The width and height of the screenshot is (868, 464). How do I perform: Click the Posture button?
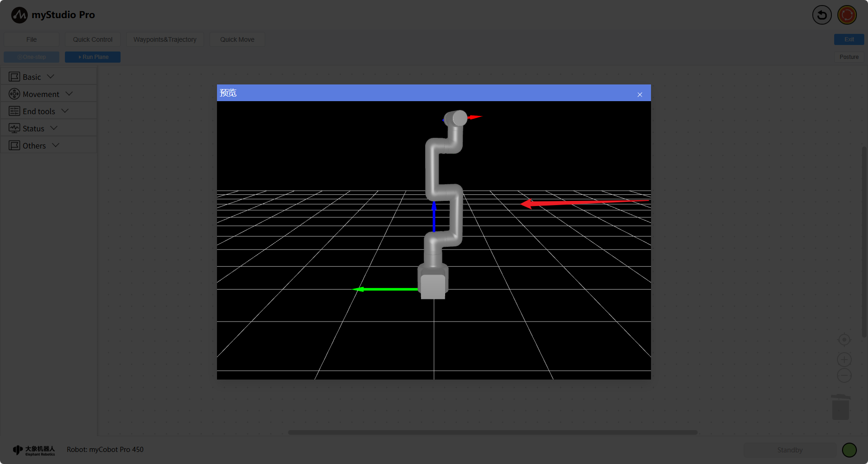(849, 57)
